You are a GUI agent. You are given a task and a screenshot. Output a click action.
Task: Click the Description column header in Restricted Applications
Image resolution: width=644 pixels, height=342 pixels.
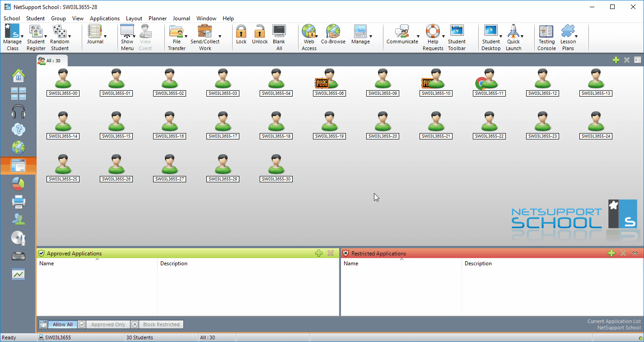click(478, 263)
